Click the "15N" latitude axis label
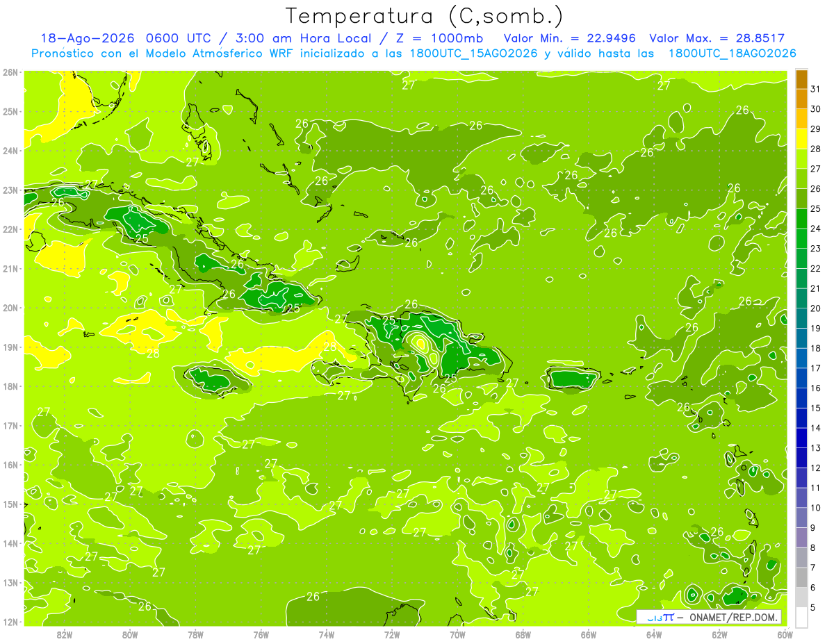Screen dimensions: 834x644 click(x=10, y=504)
